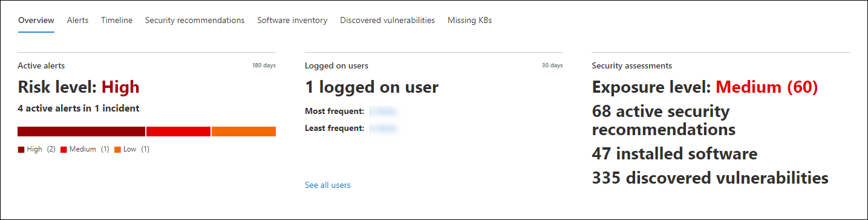The image size is (868, 220).
Task: Switch to the Missing KBs tab
Action: point(469,20)
